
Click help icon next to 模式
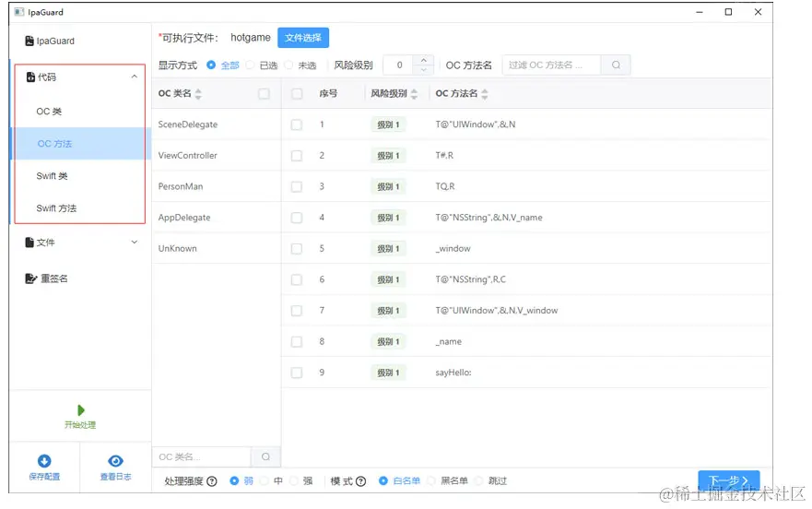pyautogui.click(x=361, y=481)
